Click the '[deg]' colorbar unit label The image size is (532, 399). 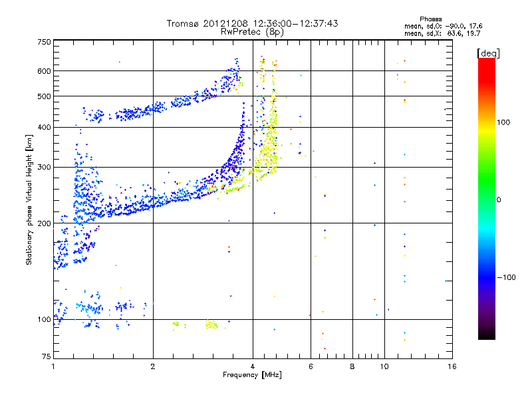[x=488, y=53]
